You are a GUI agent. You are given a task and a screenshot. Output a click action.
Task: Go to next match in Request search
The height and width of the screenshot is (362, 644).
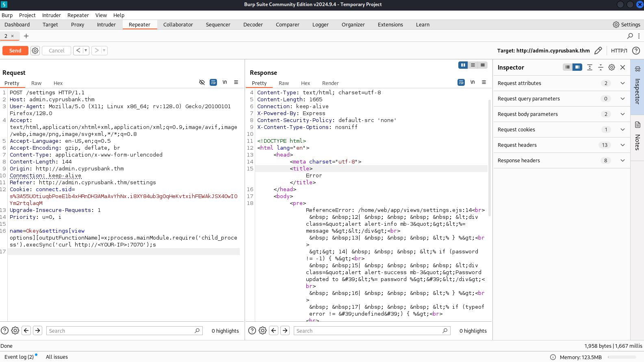[38, 331]
